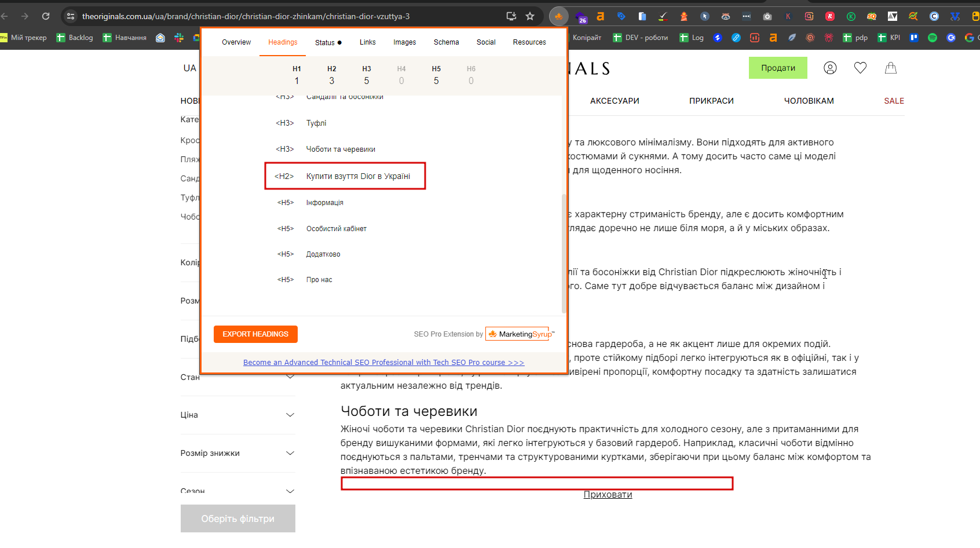This screenshot has height=548, width=980.
Task: Click the address bar URL
Action: coord(246,16)
